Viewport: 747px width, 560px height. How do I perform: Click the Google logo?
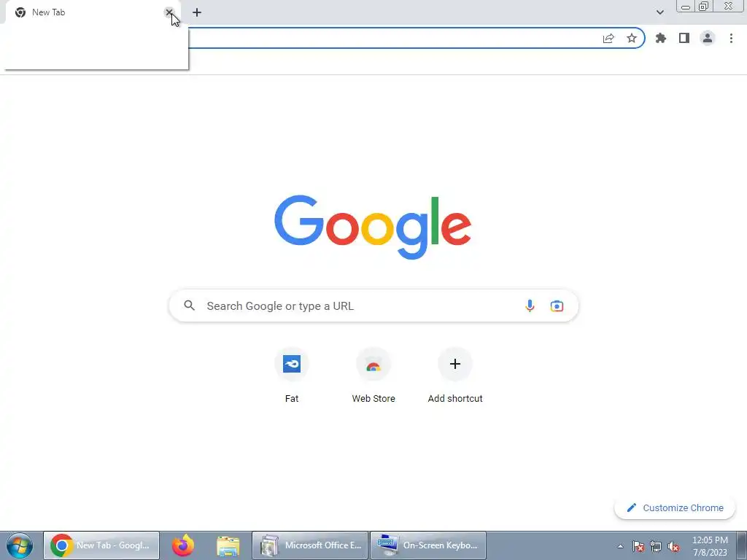click(373, 227)
